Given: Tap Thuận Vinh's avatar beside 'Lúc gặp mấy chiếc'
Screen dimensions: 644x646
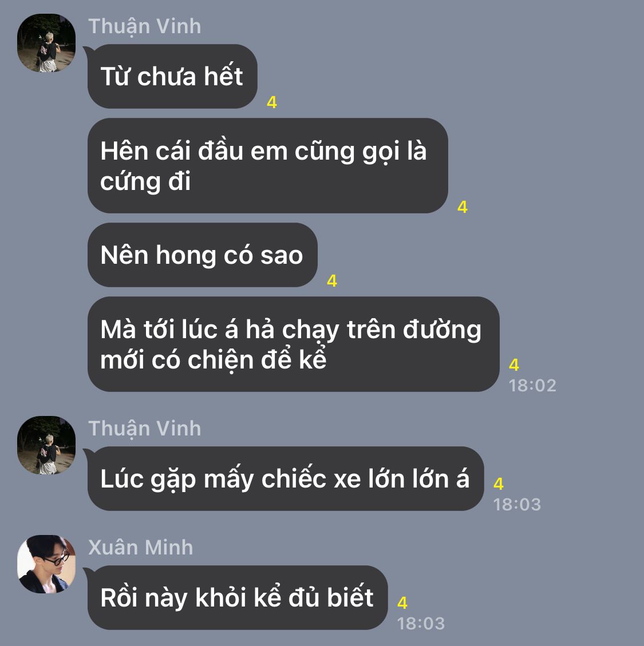Looking at the screenshot, I should 46,445.
